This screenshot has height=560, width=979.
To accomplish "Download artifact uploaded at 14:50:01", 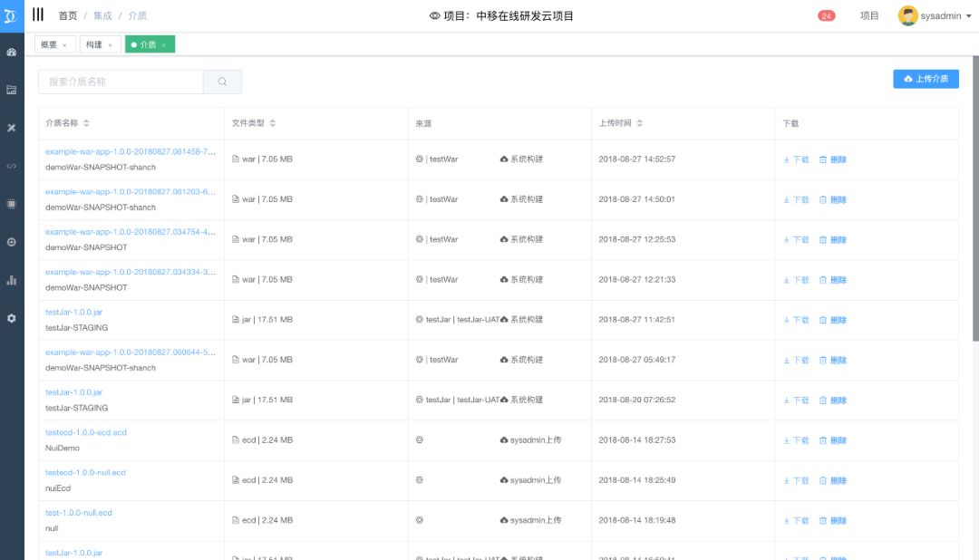I will click(796, 199).
